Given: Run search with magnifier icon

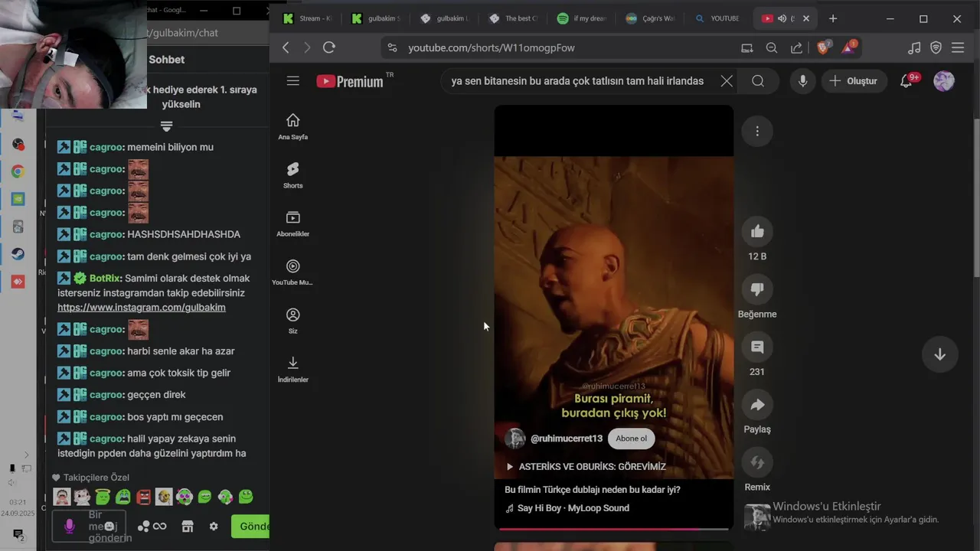Looking at the screenshot, I should tap(758, 80).
